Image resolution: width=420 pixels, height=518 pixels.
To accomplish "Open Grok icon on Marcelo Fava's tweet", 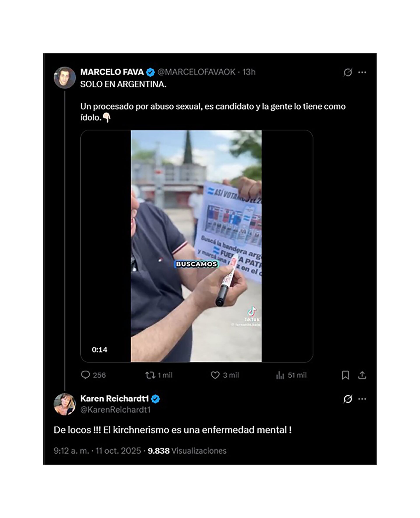I will [348, 72].
